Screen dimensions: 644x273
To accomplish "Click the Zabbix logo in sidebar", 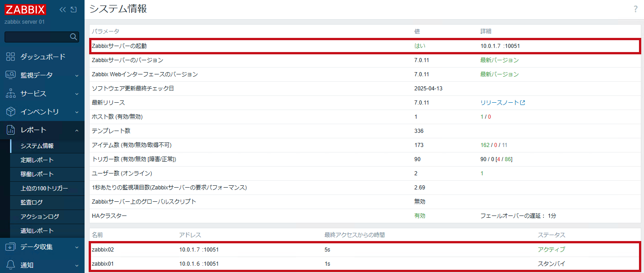I will point(26,10).
